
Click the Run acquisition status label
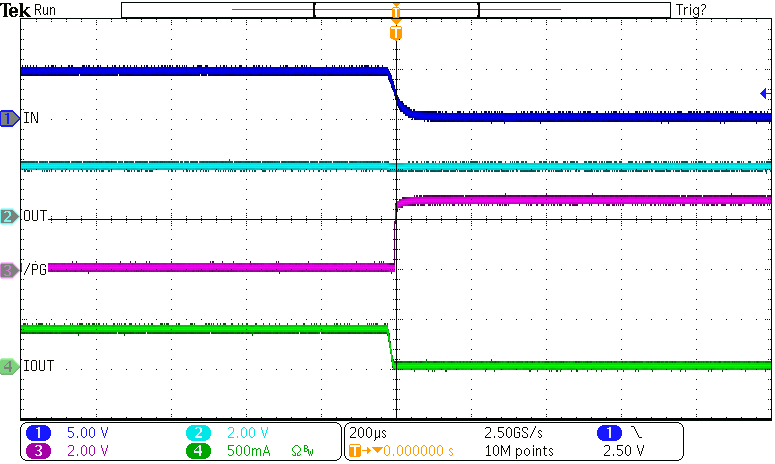[44, 10]
